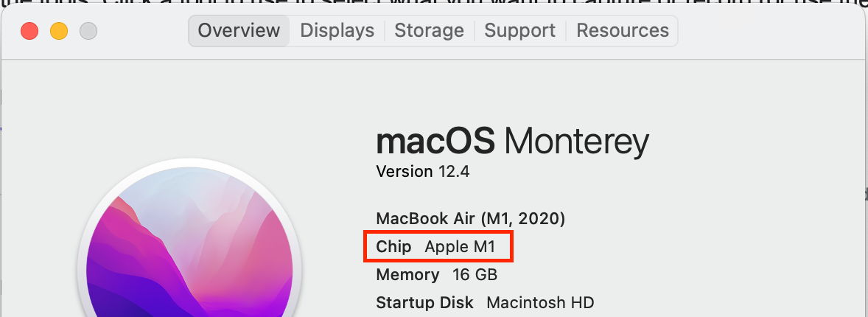Switch to the Displays tab
The width and height of the screenshot is (868, 317).
coord(337,30)
